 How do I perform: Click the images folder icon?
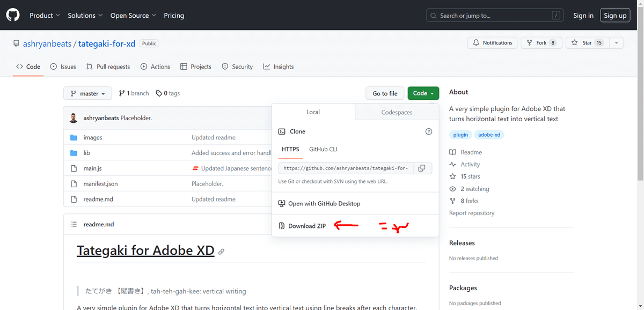tap(74, 138)
